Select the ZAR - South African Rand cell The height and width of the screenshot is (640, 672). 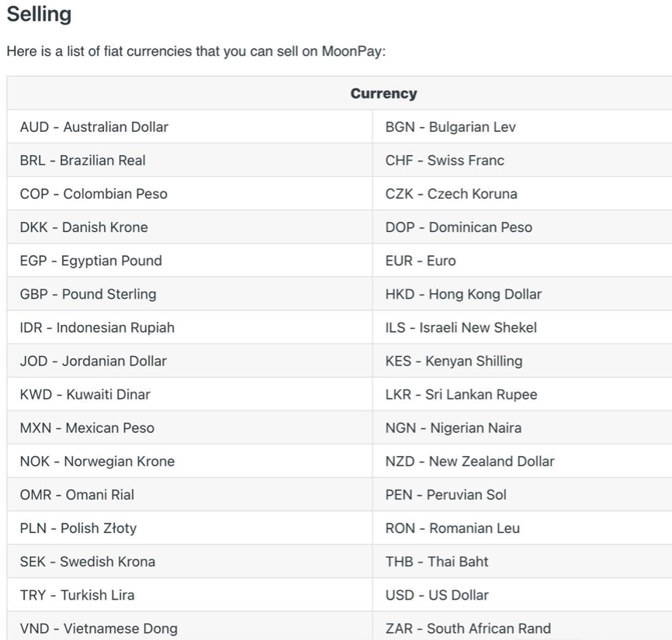[468, 628]
